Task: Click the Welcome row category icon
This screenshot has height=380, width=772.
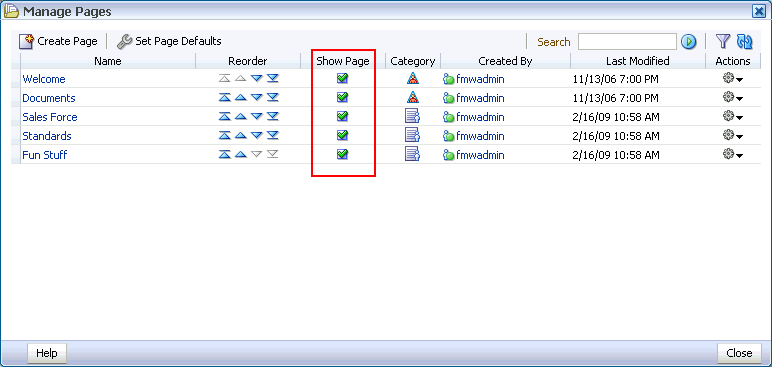Action: click(413, 78)
